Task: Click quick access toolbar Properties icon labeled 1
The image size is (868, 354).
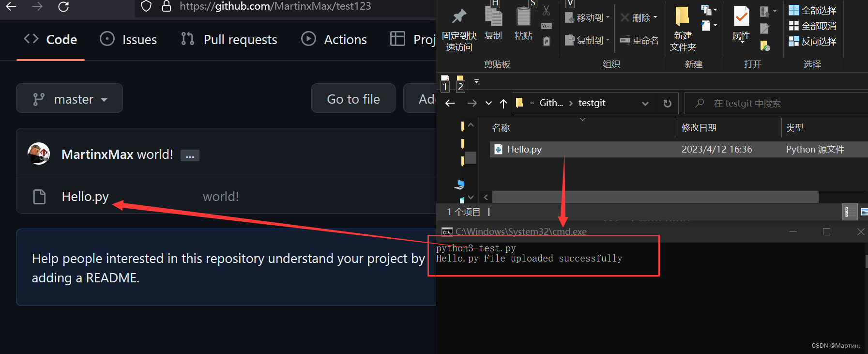Action: click(445, 83)
